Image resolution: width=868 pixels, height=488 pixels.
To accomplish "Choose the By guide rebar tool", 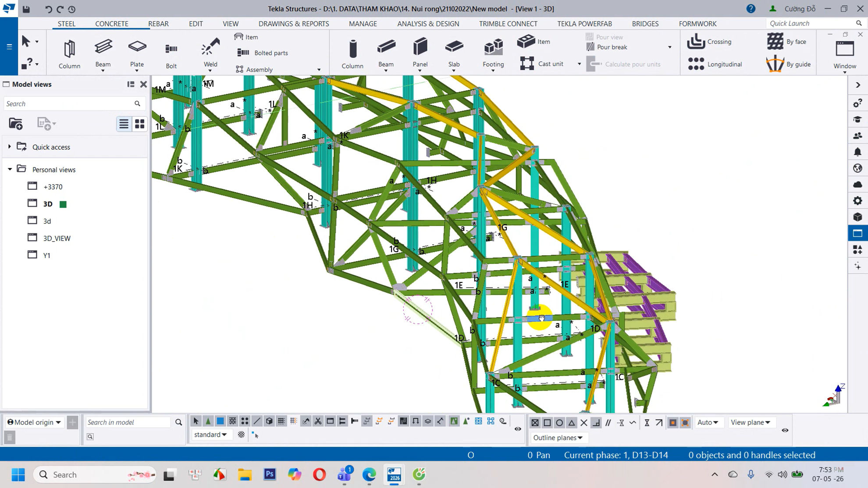I will click(788, 64).
